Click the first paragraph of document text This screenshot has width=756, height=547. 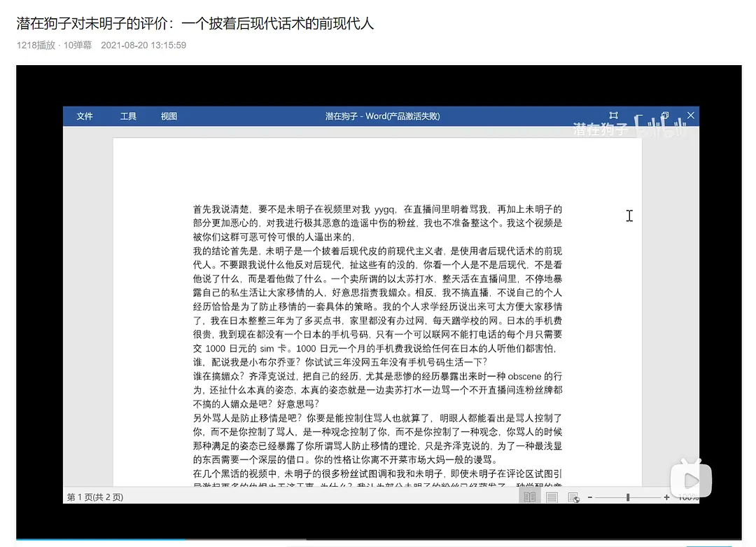[x=377, y=223]
